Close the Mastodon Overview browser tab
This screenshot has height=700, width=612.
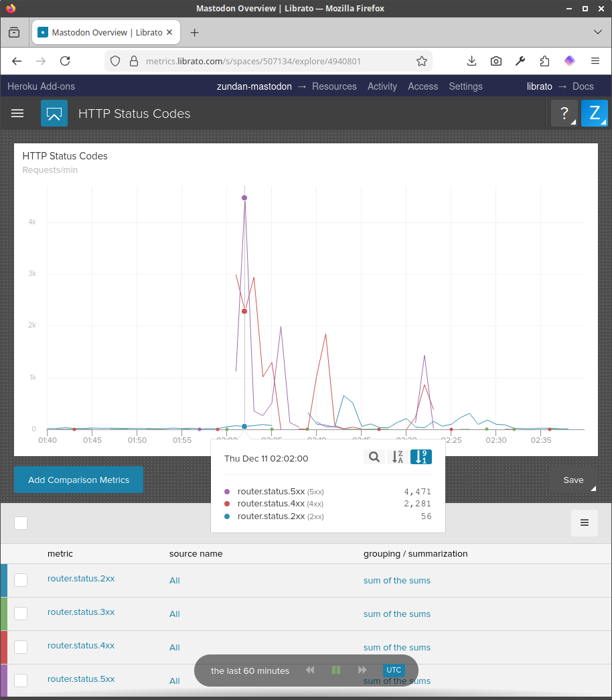pos(169,32)
